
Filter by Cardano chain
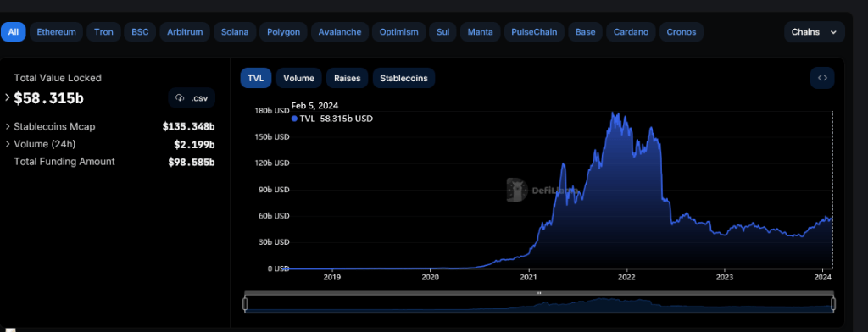(631, 32)
